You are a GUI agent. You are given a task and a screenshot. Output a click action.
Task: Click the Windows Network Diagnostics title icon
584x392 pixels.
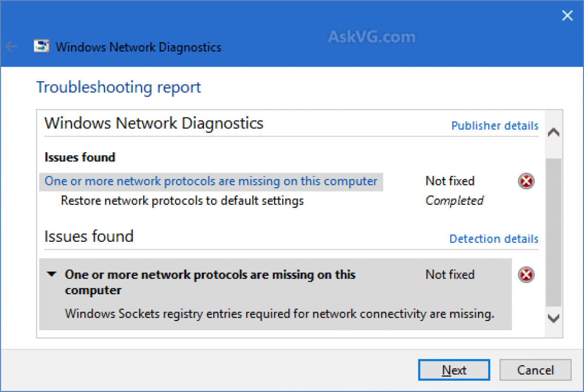click(41, 47)
